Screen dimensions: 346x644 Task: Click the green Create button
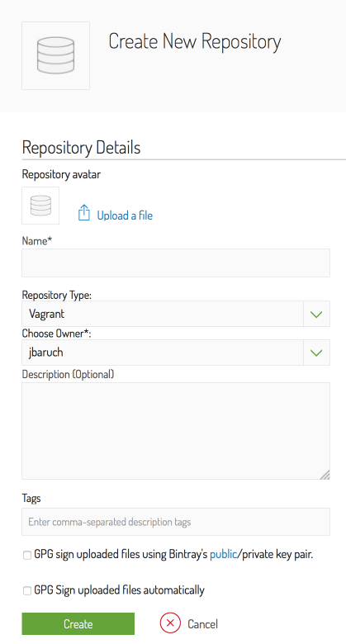[x=78, y=624]
